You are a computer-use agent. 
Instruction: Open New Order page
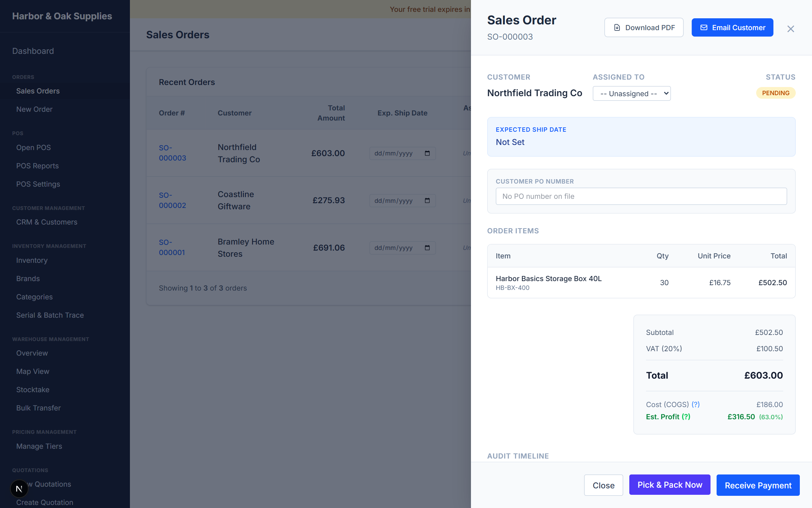[x=34, y=109]
